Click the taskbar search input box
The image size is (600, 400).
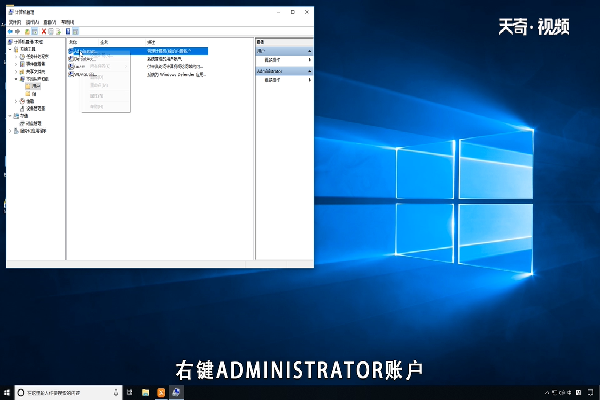(68, 392)
